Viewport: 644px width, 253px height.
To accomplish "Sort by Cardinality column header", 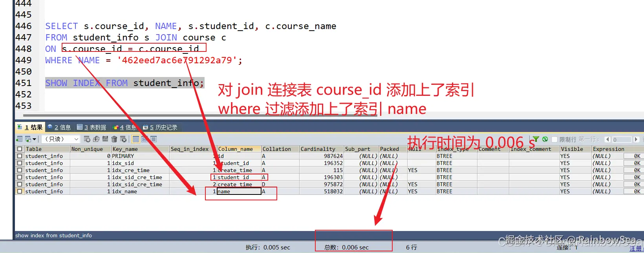I will tap(322, 149).
